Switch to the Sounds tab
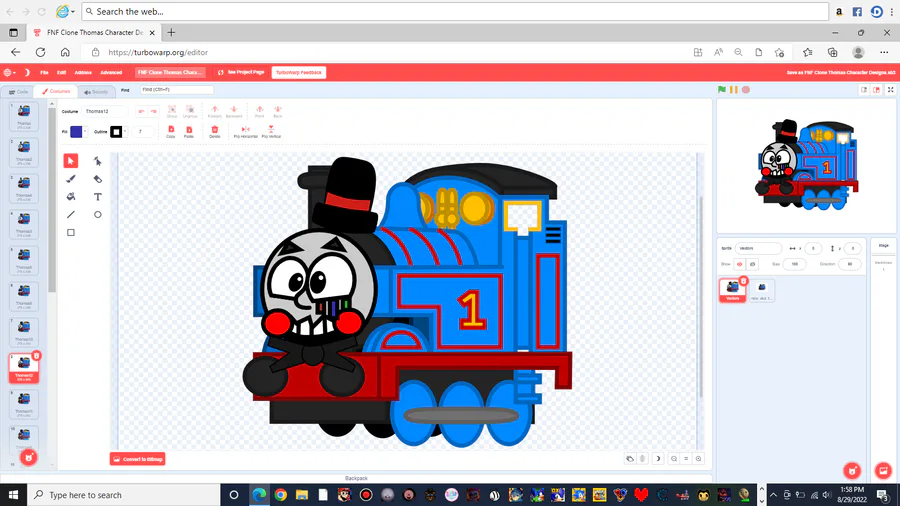The image size is (900, 506). click(x=96, y=92)
